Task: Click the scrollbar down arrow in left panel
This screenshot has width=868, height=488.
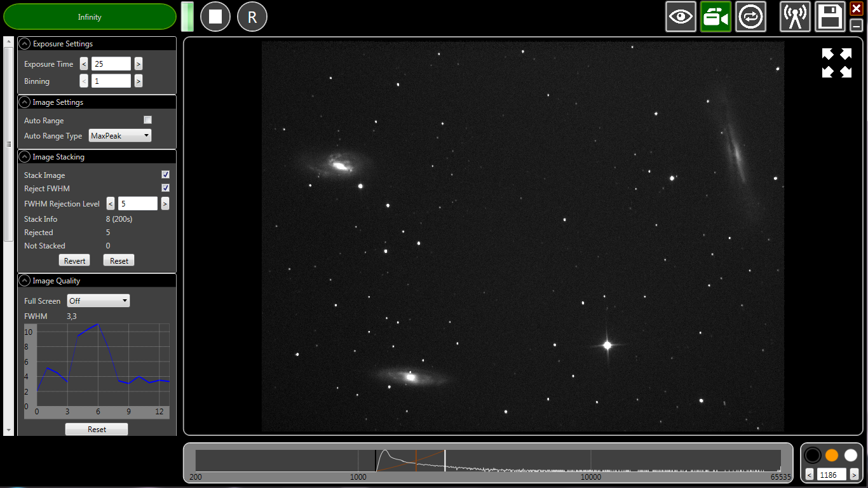Action: (x=8, y=431)
